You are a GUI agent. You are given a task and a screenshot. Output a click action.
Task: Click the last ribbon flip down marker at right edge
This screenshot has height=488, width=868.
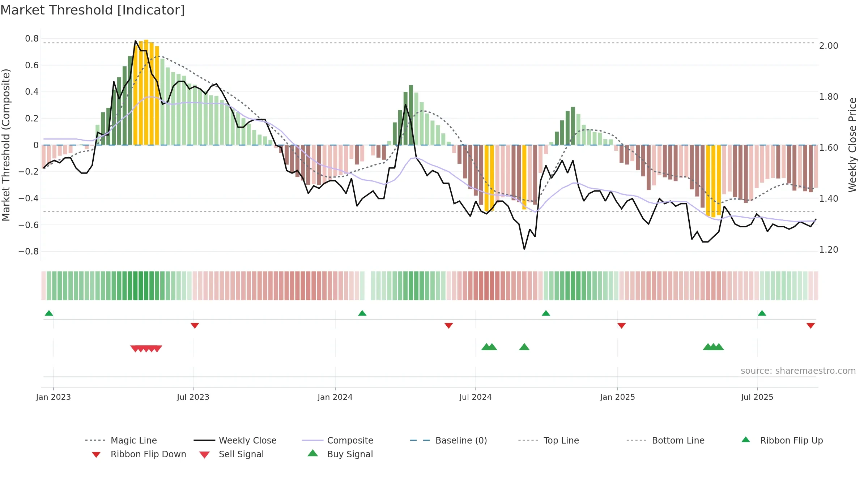(811, 326)
